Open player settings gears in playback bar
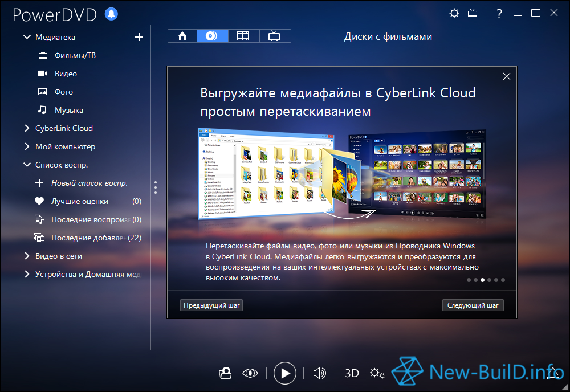Image resolution: width=570 pixels, height=392 pixels. [x=377, y=373]
